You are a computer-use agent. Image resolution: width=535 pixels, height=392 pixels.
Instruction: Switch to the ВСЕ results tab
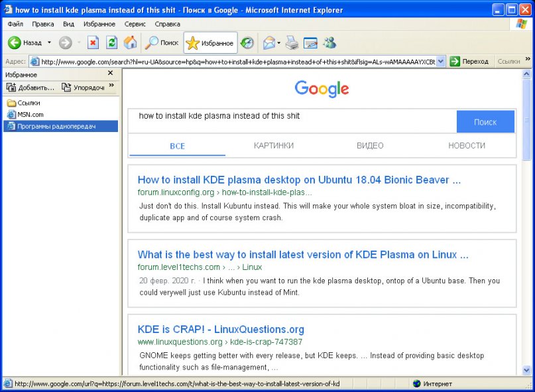(x=178, y=146)
